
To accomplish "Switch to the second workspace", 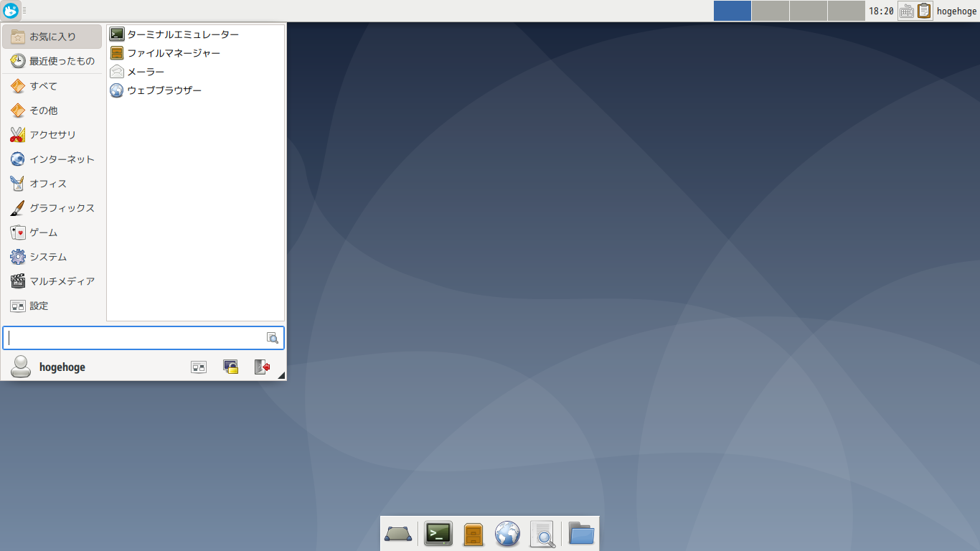I will (x=771, y=11).
